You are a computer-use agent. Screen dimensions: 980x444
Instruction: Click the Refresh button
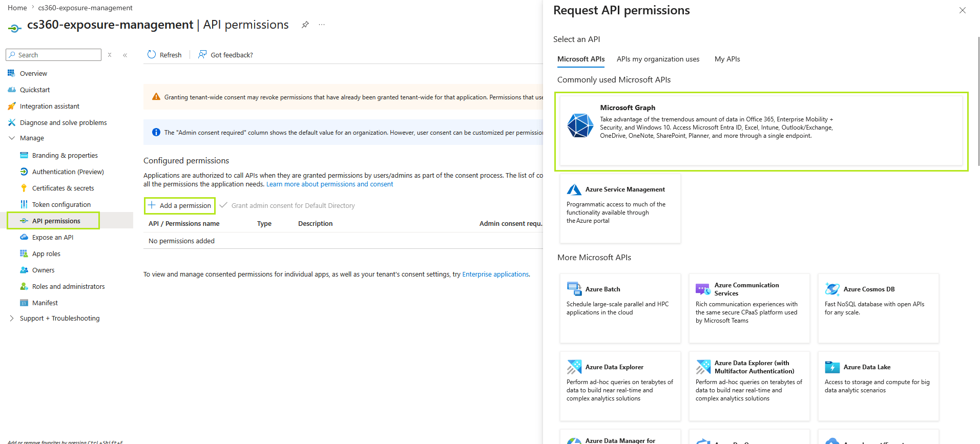point(164,55)
